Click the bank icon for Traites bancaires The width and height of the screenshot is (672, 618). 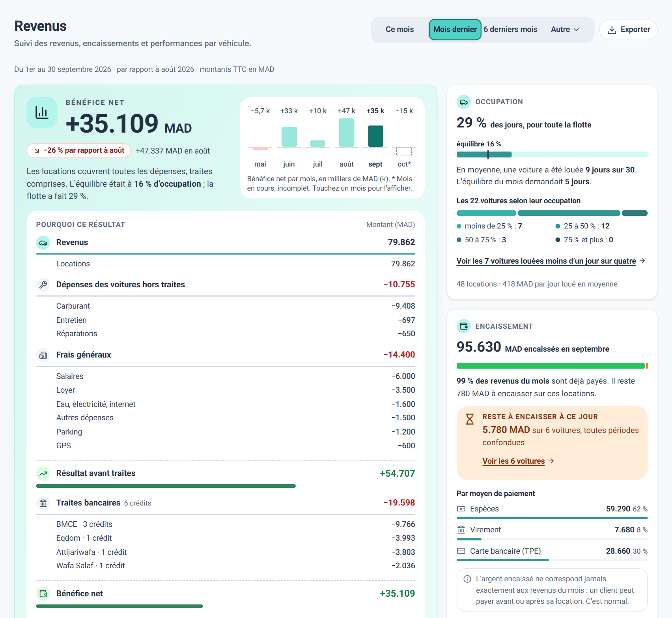click(43, 503)
